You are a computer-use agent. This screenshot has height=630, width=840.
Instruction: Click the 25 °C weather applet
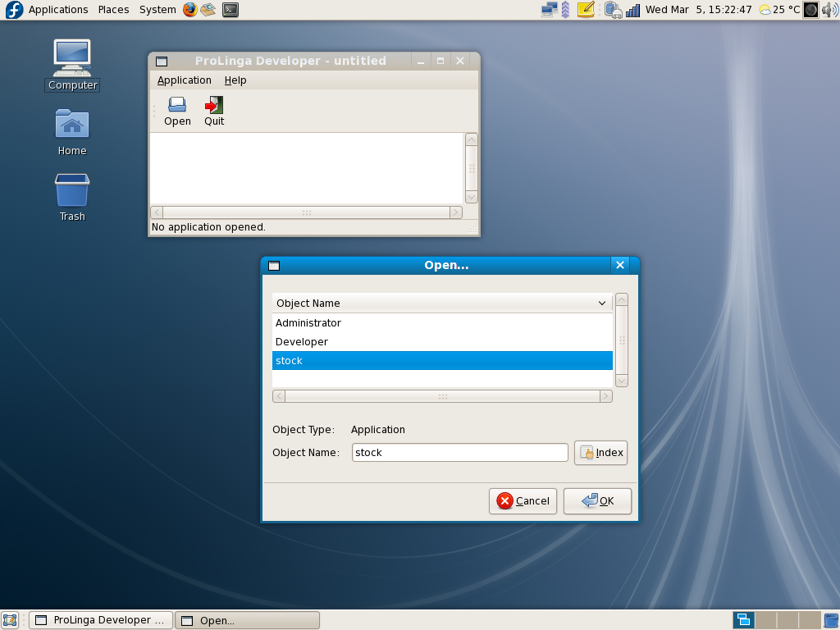(x=780, y=10)
